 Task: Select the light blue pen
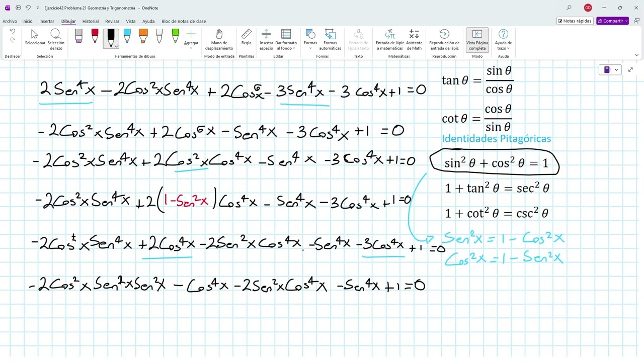point(127,36)
